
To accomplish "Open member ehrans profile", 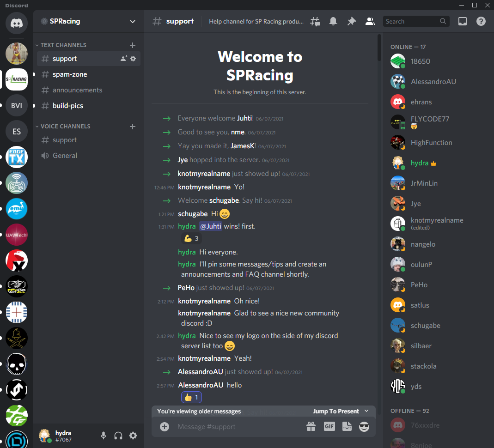I will (437, 102).
